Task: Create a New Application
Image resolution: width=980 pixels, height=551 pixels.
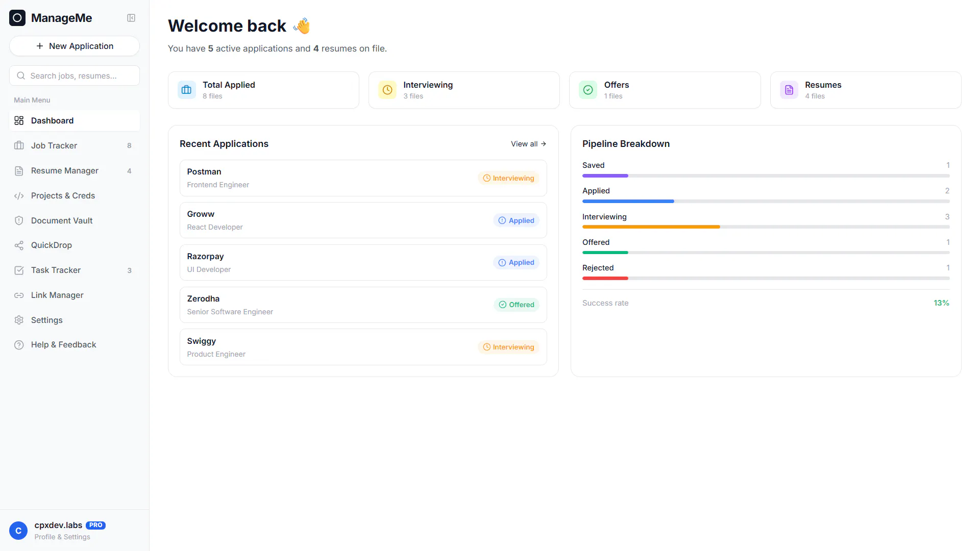Action: pyautogui.click(x=75, y=46)
